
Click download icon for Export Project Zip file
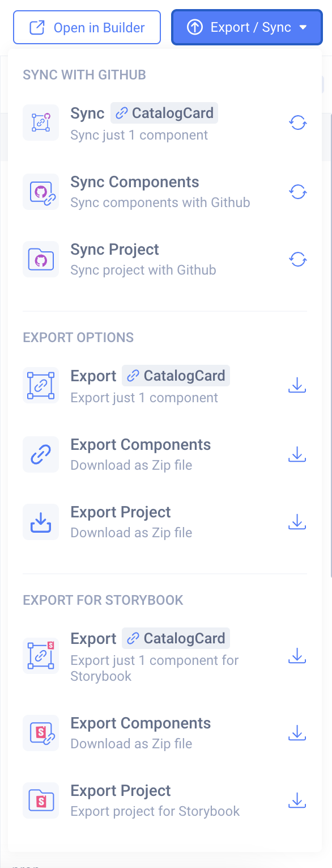point(297,522)
